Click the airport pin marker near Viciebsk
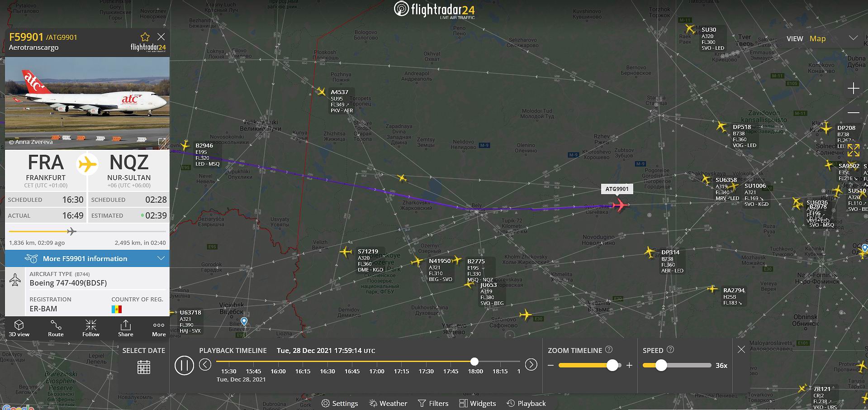This screenshot has width=868, height=410. point(244,322)
